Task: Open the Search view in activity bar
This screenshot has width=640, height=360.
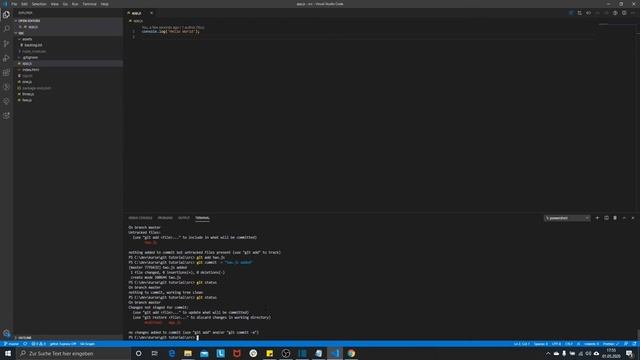Action: [6, 29]
